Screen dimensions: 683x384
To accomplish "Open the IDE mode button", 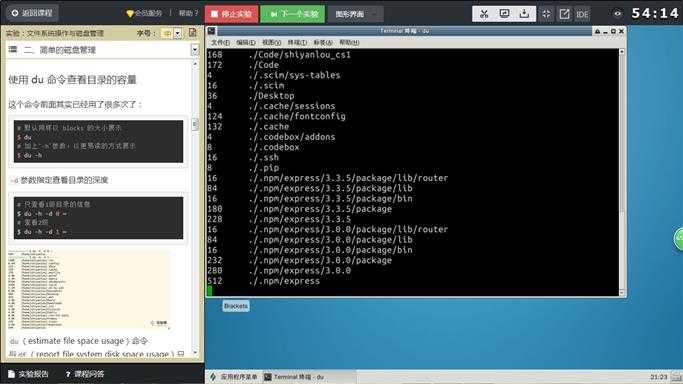I will tap(582, 14).
